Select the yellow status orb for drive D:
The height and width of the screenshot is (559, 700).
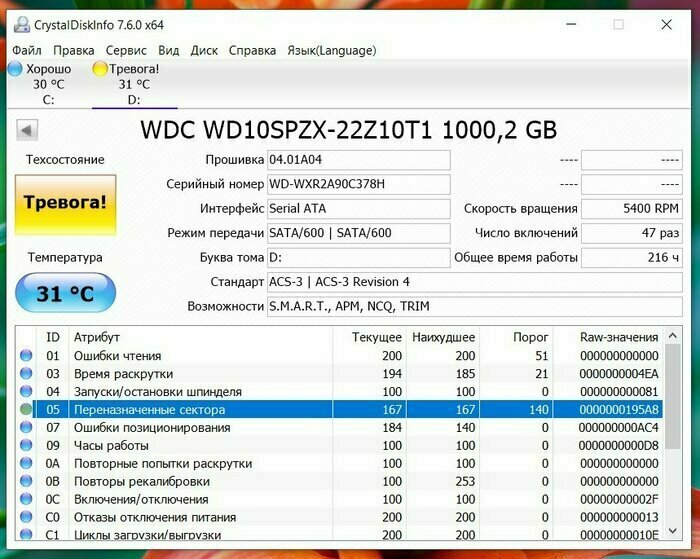point(100,69)
